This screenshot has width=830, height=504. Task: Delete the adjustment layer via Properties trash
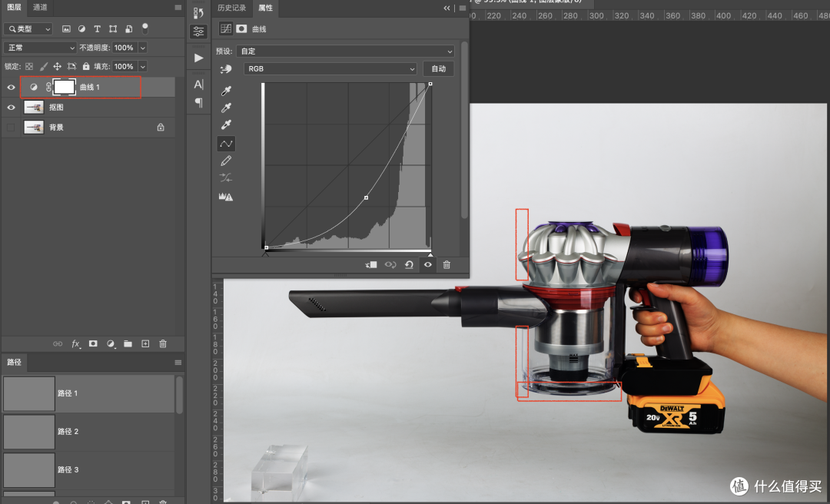[447, 264]
